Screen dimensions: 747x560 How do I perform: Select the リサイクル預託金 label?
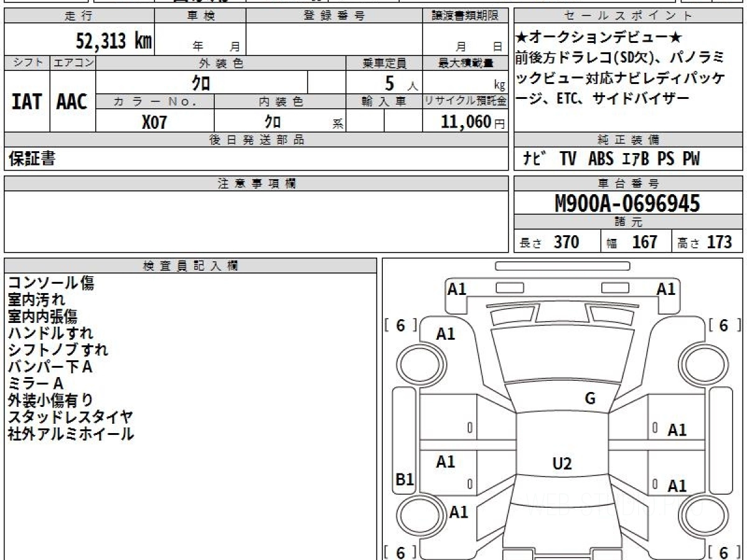[466, 101]
